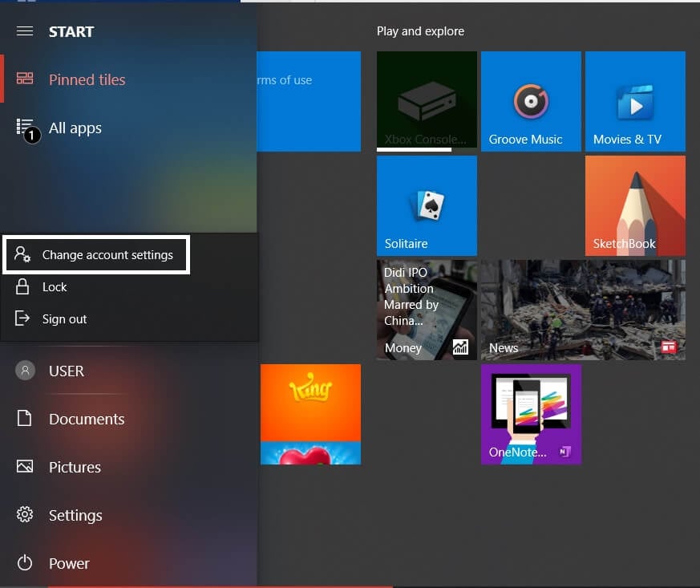Open the King game tile
The height and width of the screenshot is (588, 700).
(x=311, y=414)
